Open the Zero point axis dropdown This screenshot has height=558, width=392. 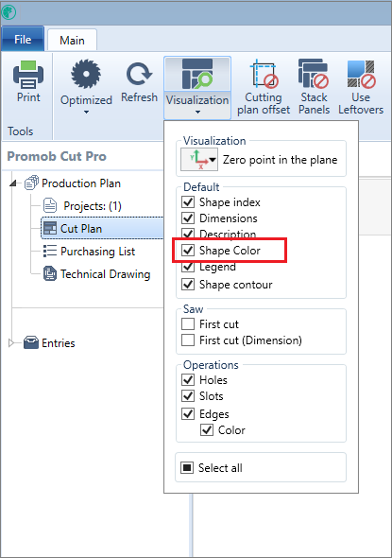pyautogui.click(x=199, y=160)
